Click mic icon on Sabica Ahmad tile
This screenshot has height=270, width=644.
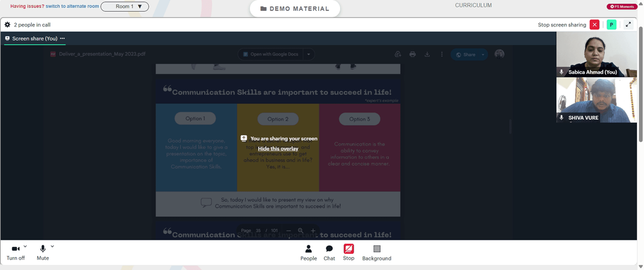(562, 72)
